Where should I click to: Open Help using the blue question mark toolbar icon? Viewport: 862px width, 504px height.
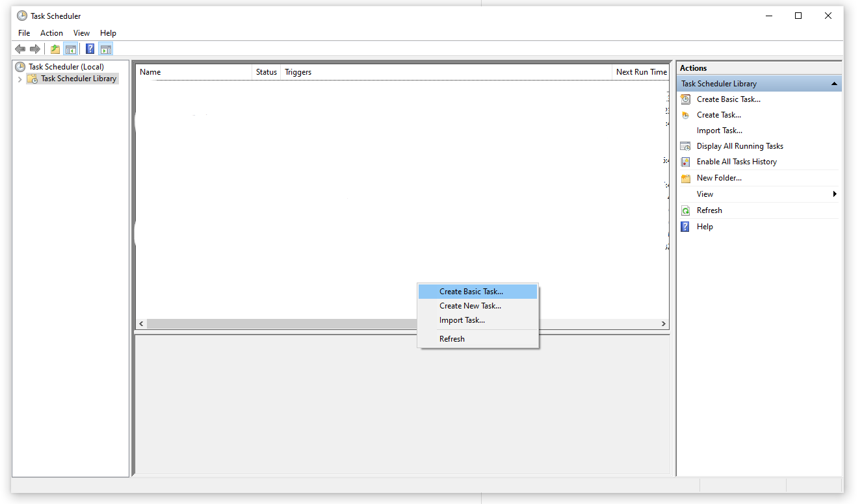[90, 48]
